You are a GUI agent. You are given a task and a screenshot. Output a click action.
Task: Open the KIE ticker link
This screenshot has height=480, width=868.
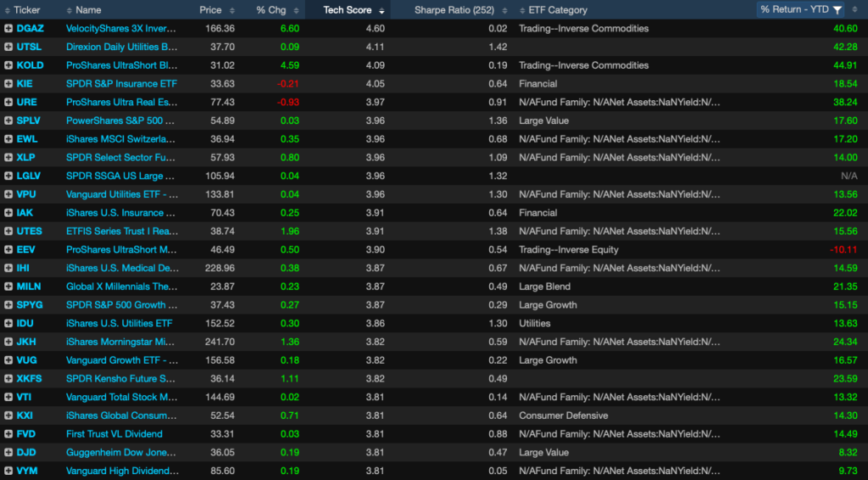(x=25, y=84)
